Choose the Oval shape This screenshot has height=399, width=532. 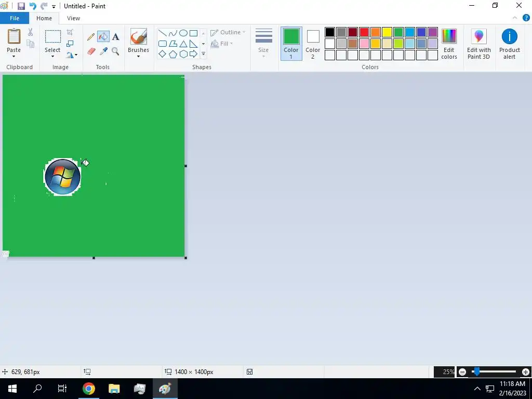pos(183,33)
